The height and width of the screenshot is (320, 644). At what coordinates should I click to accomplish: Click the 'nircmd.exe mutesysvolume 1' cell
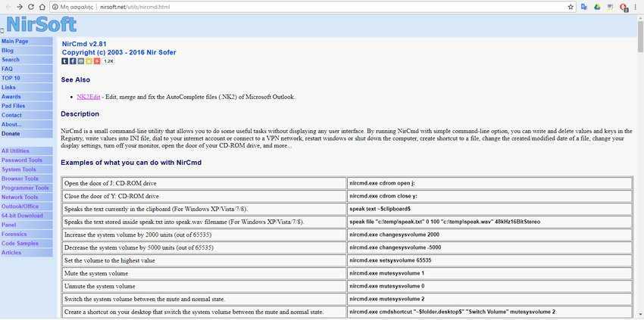point(489,273)
